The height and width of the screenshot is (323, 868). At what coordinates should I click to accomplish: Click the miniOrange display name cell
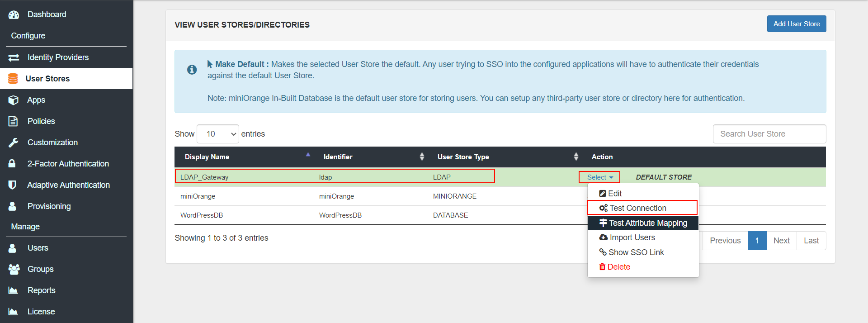click(x=198, y=196)
